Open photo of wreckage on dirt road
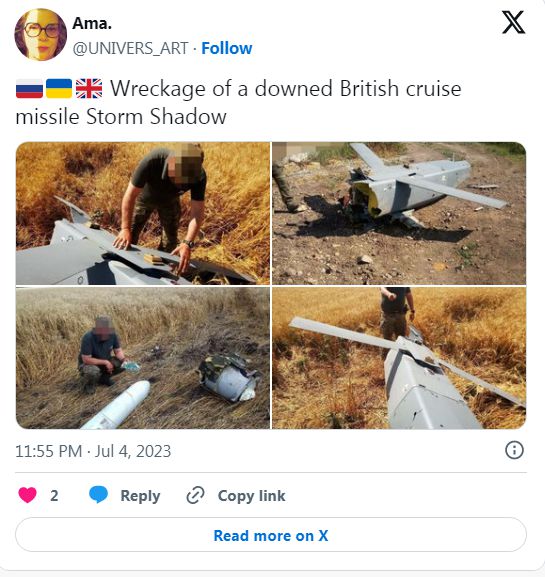This screenshot has width=545, height=577. pos(399,213)
